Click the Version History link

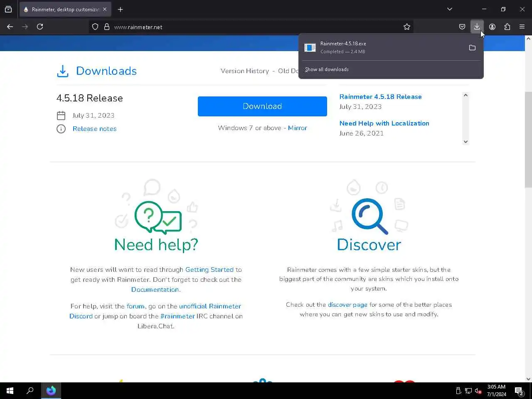(x=245, y=71)
